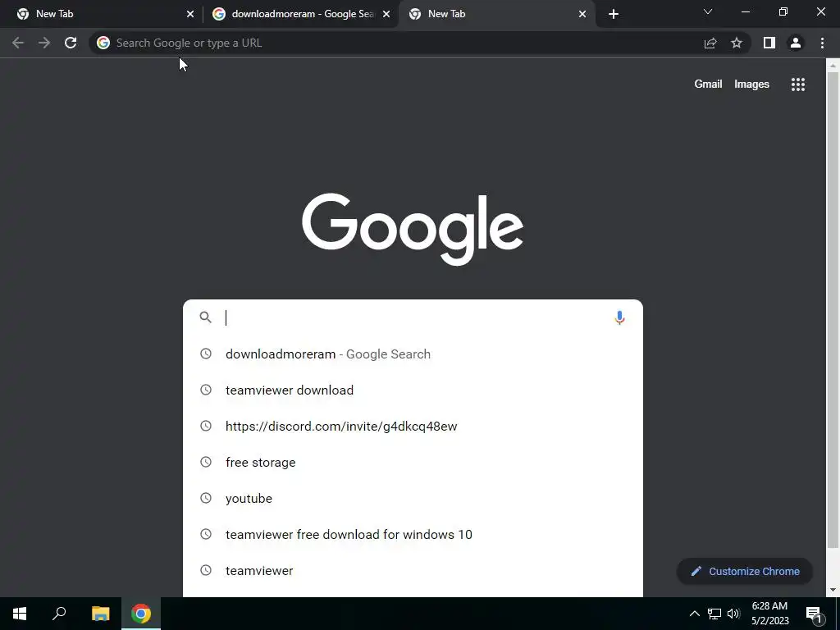Open the volume tray icon
The image size is (840, 630).
click(733, 614)
